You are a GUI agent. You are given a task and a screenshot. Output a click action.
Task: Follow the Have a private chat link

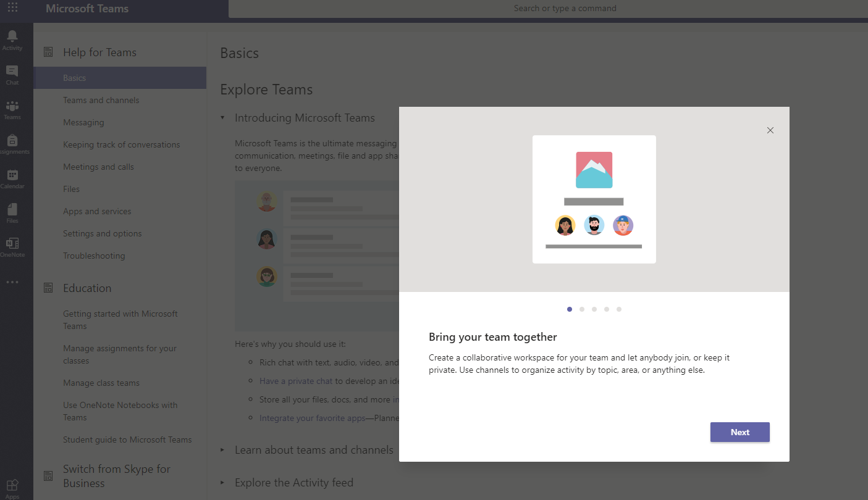296,381
